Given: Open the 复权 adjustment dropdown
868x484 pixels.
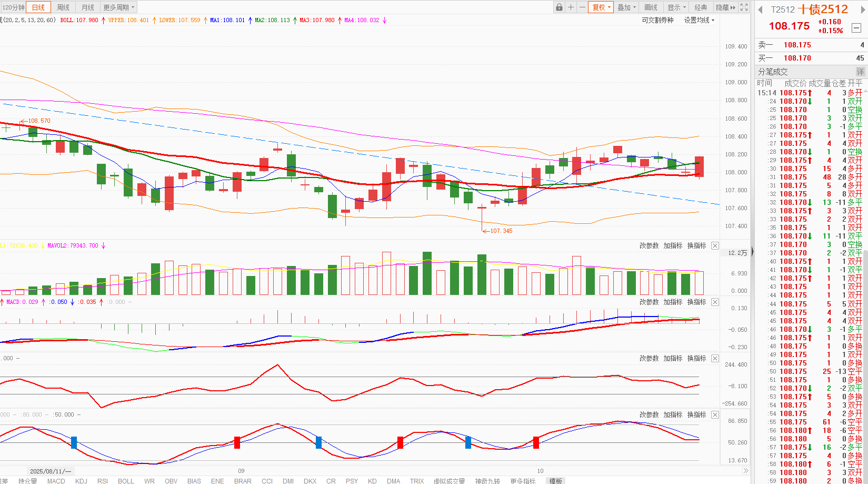Looking at the screenshot, I should coord(602,7).
